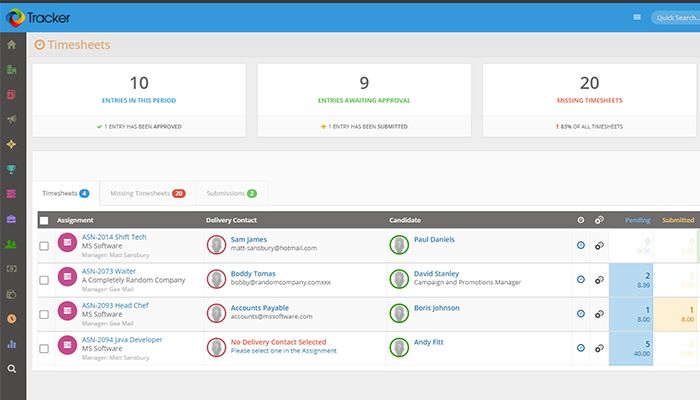Click the Assignment column header

(x=75, y=220)
